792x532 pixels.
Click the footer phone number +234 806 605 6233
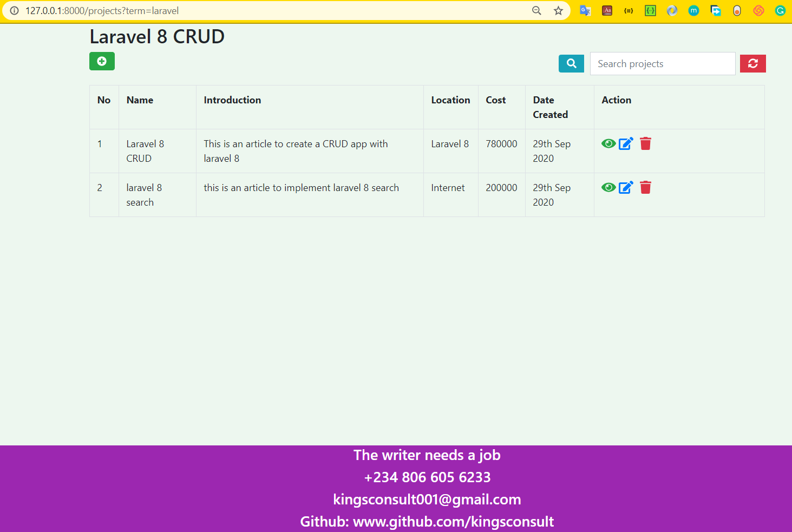(427, 477)
